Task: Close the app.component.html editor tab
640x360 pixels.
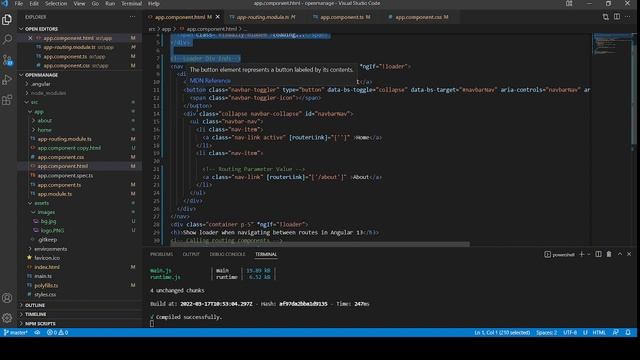Action: pos(218,17)
